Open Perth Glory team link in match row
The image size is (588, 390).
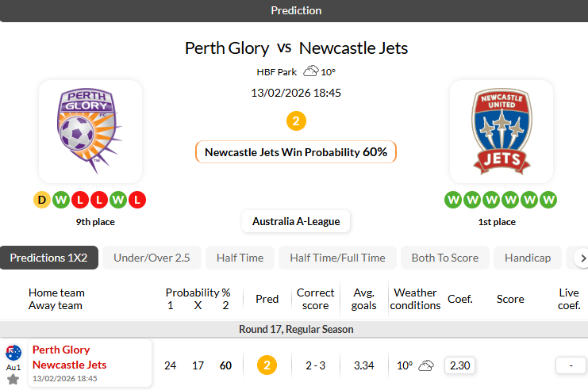pyautogui.click(x=61, y=350)
